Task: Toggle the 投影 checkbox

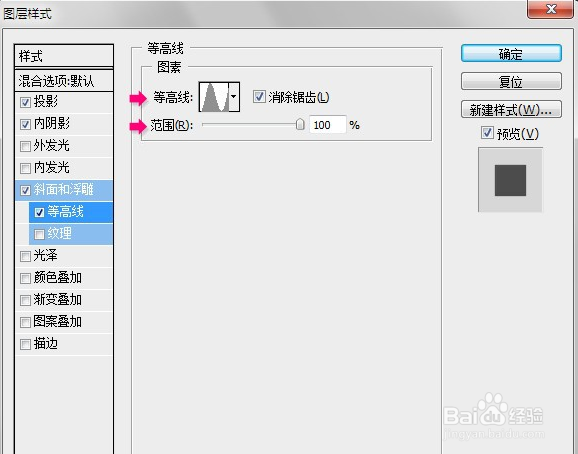Action: pyautogui.click(x=25, y=102)
